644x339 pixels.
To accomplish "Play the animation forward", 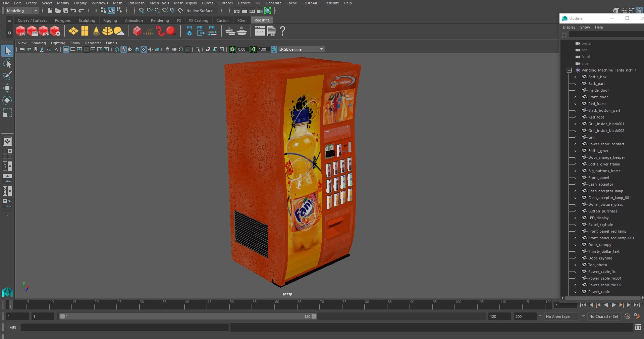I will pyautogui.click(x=613, y=305).
